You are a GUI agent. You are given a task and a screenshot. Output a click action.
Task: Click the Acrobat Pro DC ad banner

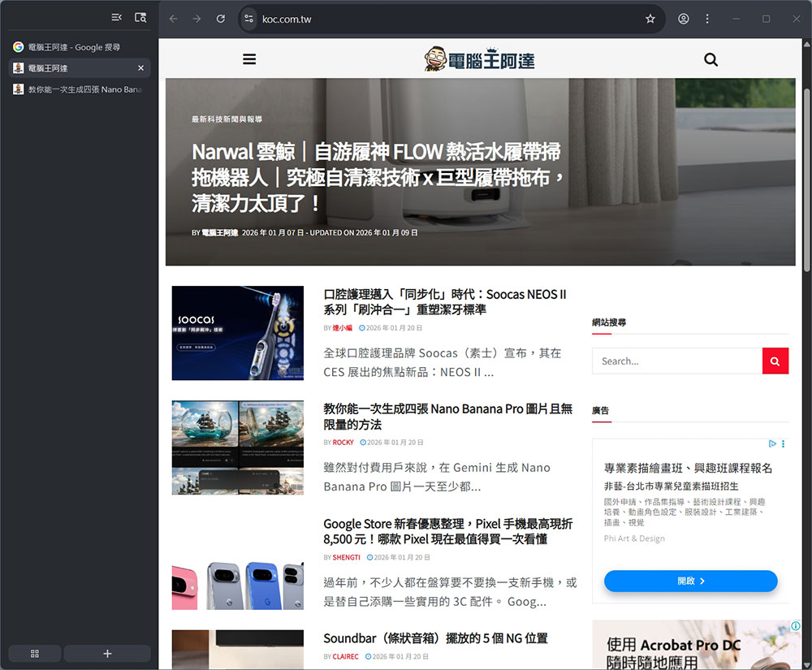pyautogui.click(x=697, y=645)
